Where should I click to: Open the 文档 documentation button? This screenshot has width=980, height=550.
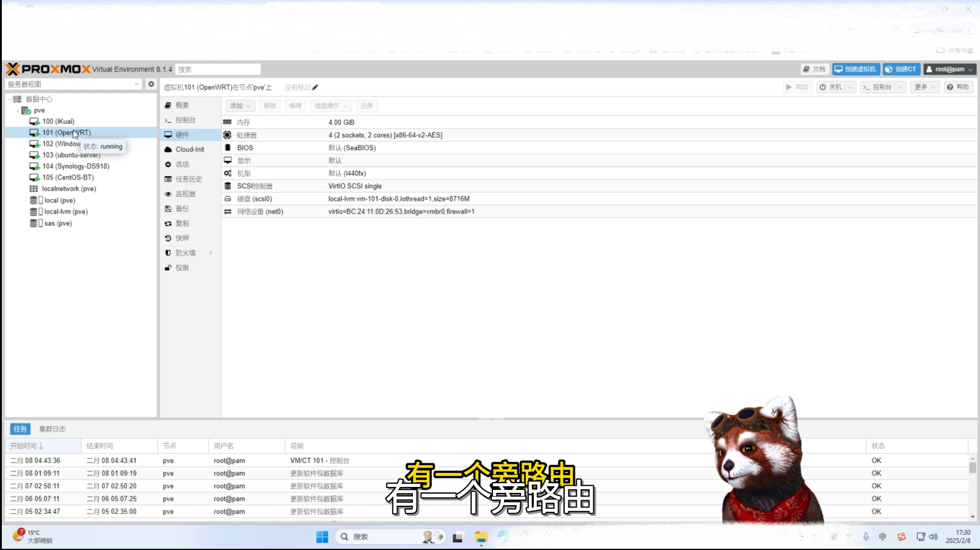(x=814, y=69)
